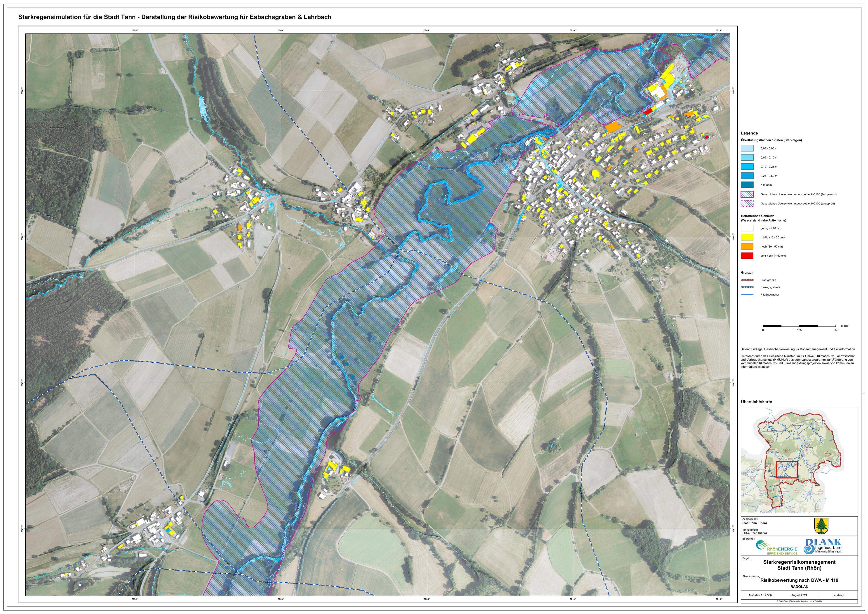
Task: Click the HQ100 ungeprüft dashed legend symbol
Action: tap(747, 203)
